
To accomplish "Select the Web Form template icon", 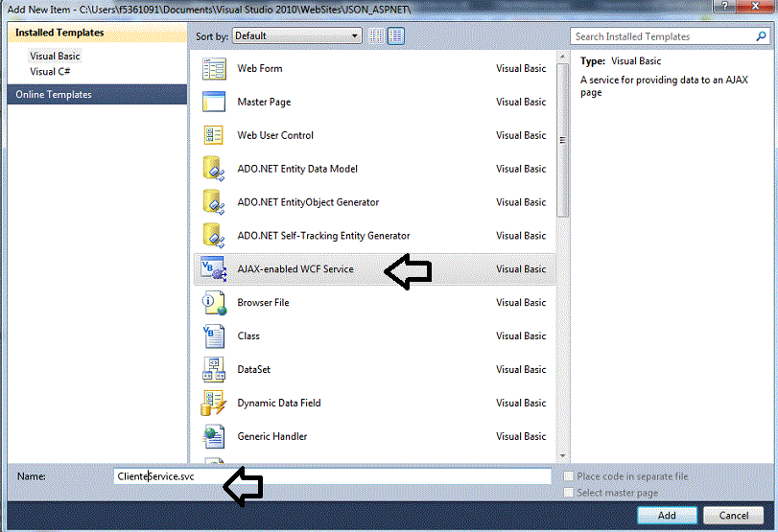I will click(214, 68).
